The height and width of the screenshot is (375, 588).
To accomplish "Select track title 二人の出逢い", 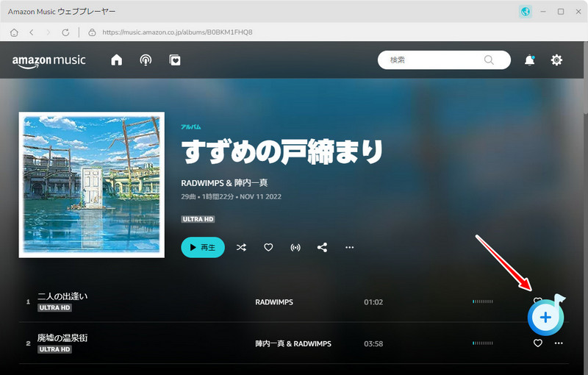I will point(62,296).
